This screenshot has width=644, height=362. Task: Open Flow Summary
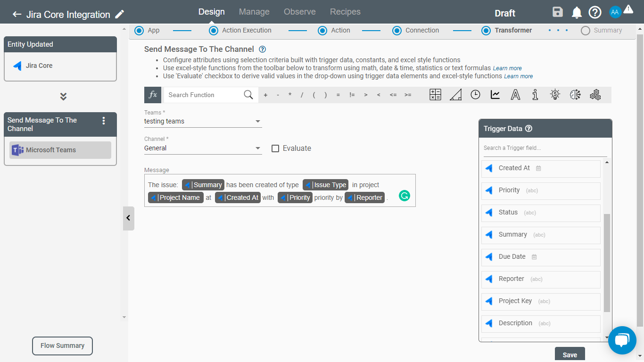point(62,346)
